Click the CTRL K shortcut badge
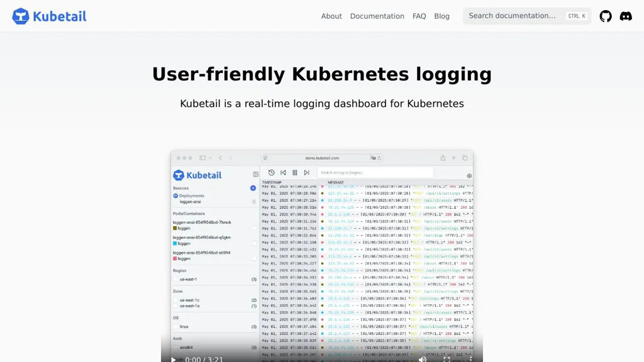The image size is (644, 362). [x=577, y=16]
